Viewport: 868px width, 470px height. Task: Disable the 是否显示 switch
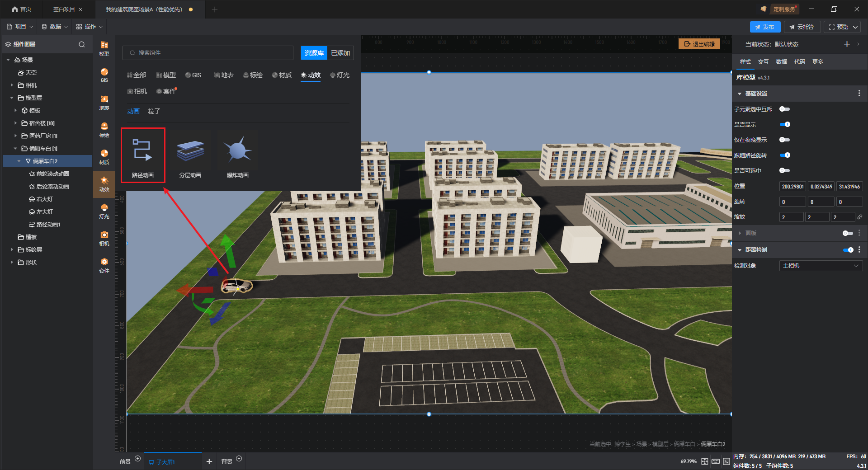tap(784, 124)
